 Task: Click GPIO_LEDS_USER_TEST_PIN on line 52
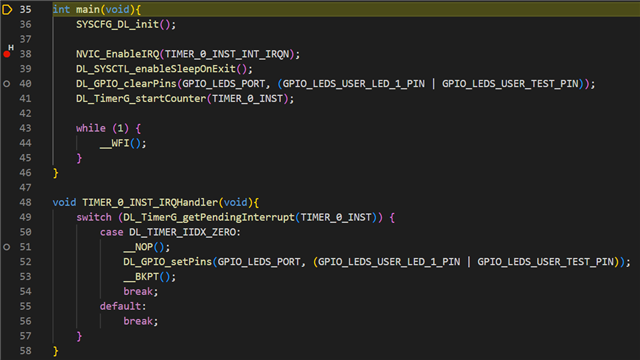pyautogui.click(x=546, y=262)
